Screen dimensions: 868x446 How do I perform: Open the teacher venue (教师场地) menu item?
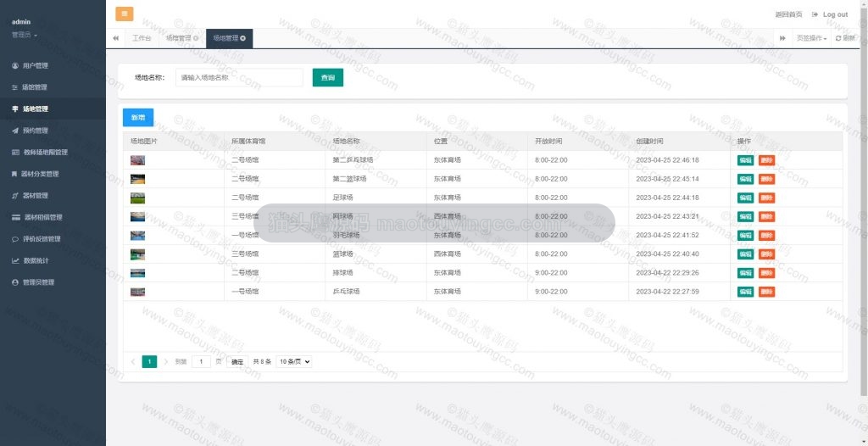point(53,152)
